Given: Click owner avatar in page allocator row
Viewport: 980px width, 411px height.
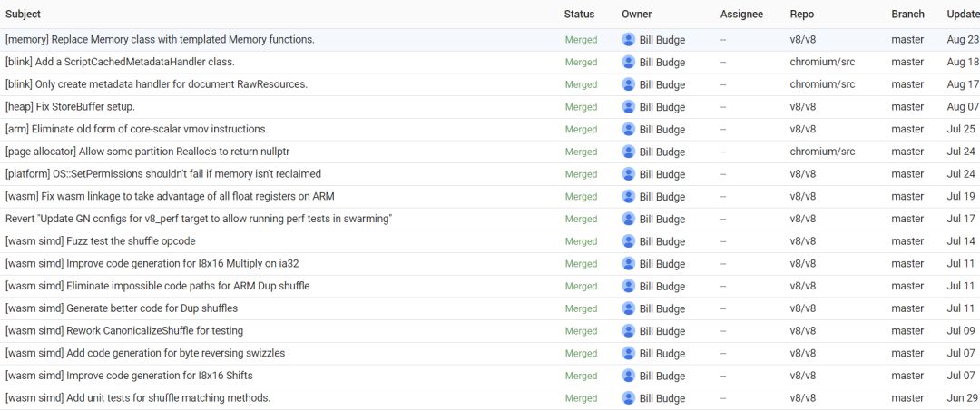Looking at the screenshot, I should click(x=628, y=152).
